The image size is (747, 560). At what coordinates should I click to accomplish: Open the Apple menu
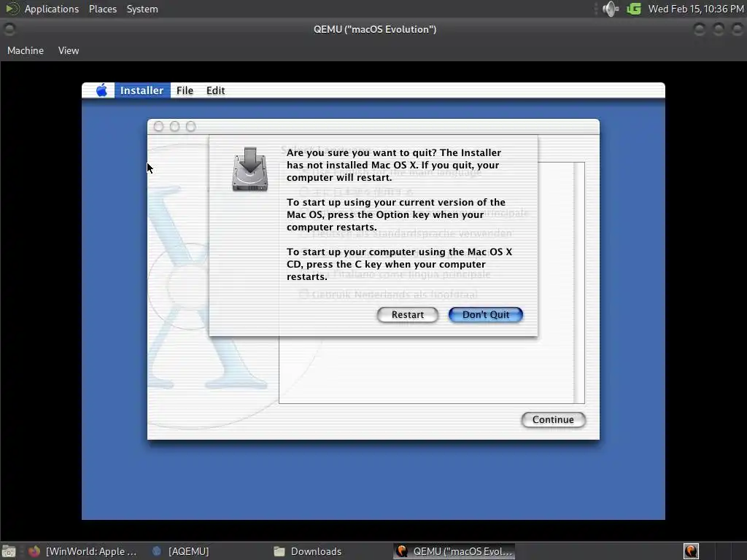pos(101,90)
